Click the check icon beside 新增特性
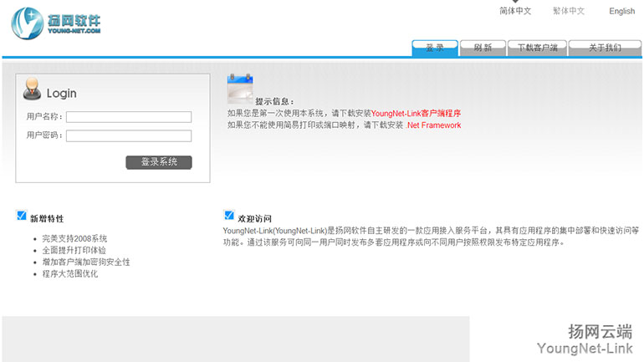 (22, 217)
